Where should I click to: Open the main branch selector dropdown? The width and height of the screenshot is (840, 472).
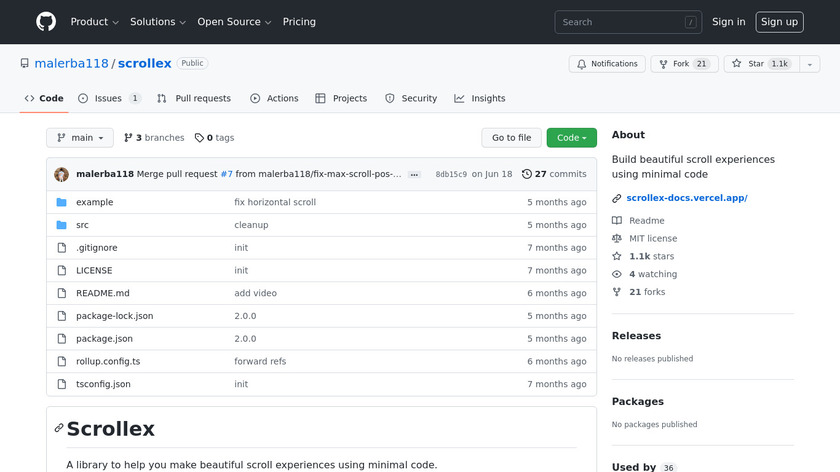click(x=80, y=138)
